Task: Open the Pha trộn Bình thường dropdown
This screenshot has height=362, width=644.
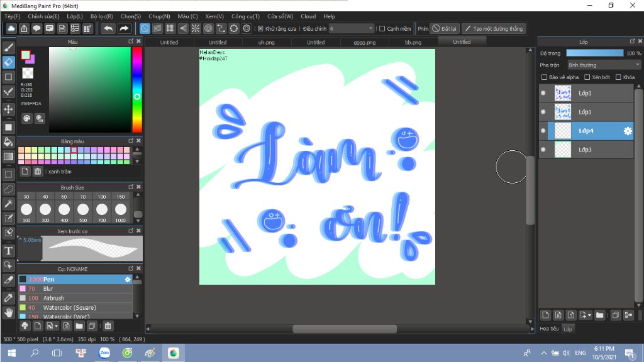Action: coord(604,65)
